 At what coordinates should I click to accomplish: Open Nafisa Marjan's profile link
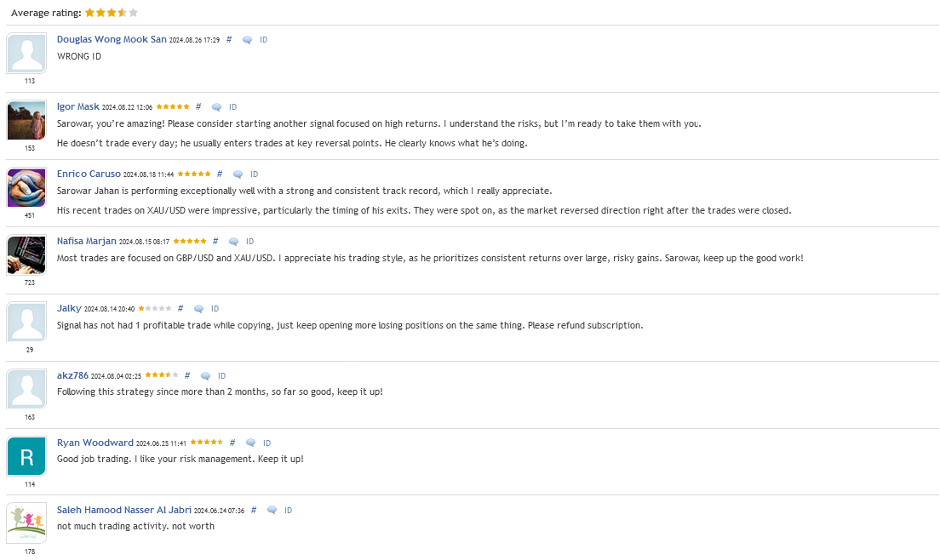(x=86, y=241)
